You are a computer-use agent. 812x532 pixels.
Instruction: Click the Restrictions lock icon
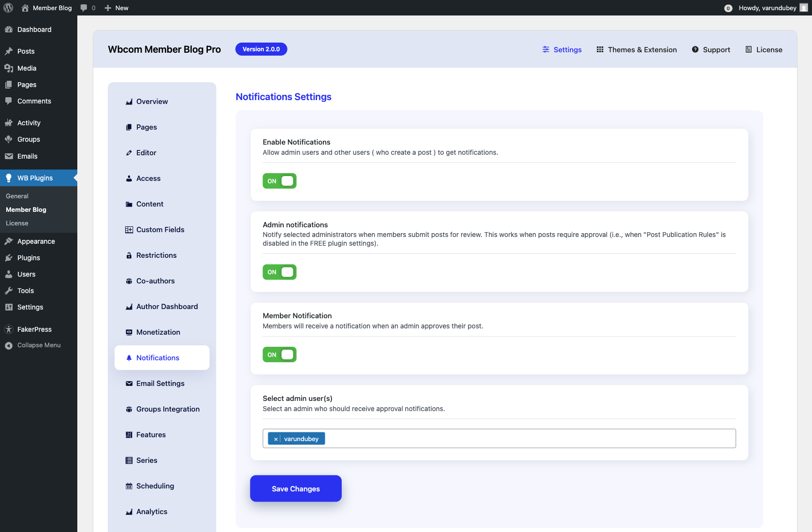pyautogui.click(x=129, y=255)
